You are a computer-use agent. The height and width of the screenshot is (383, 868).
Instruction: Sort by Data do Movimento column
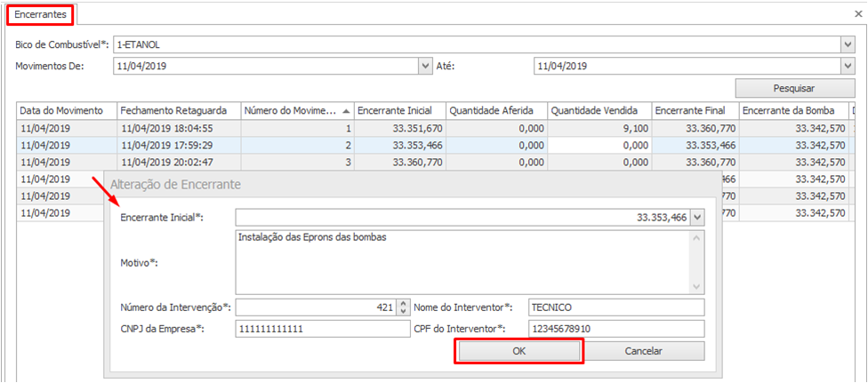(67, 111)
